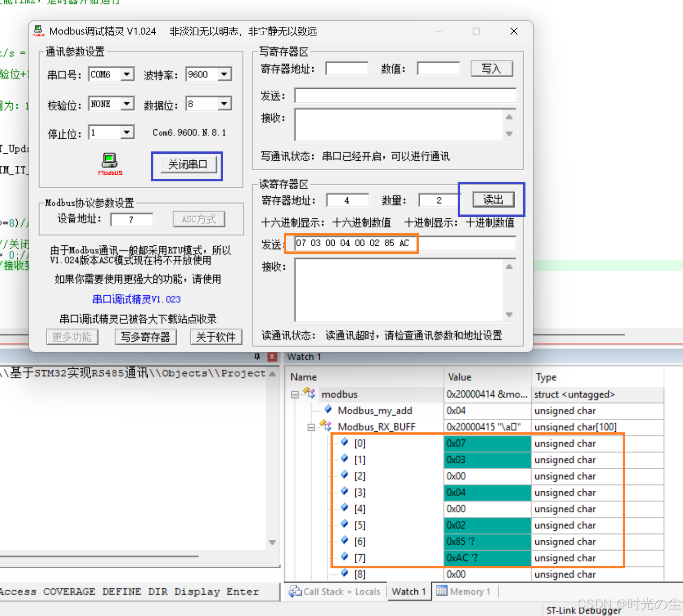Viewport: 683px width, 616px height.
Task: Pin the build output panel with the pushpin
Action: [257, 357]
